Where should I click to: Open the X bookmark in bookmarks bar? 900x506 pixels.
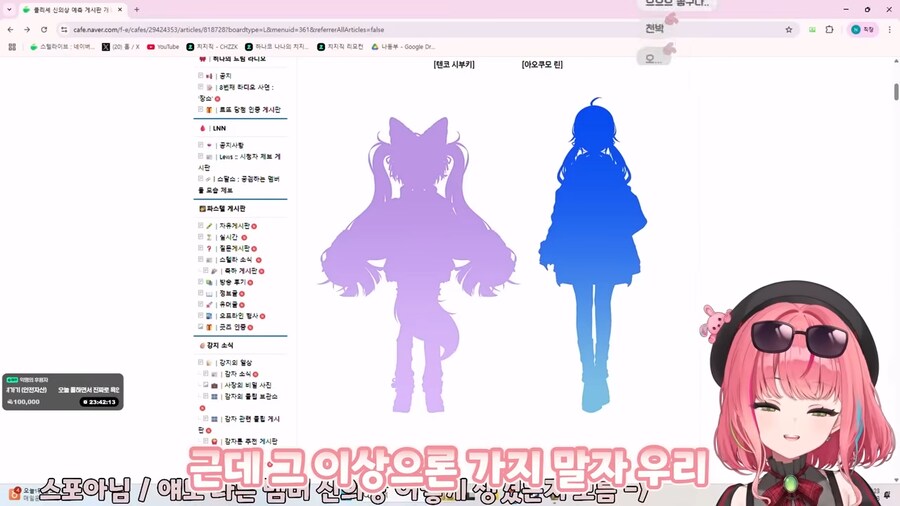121,46
